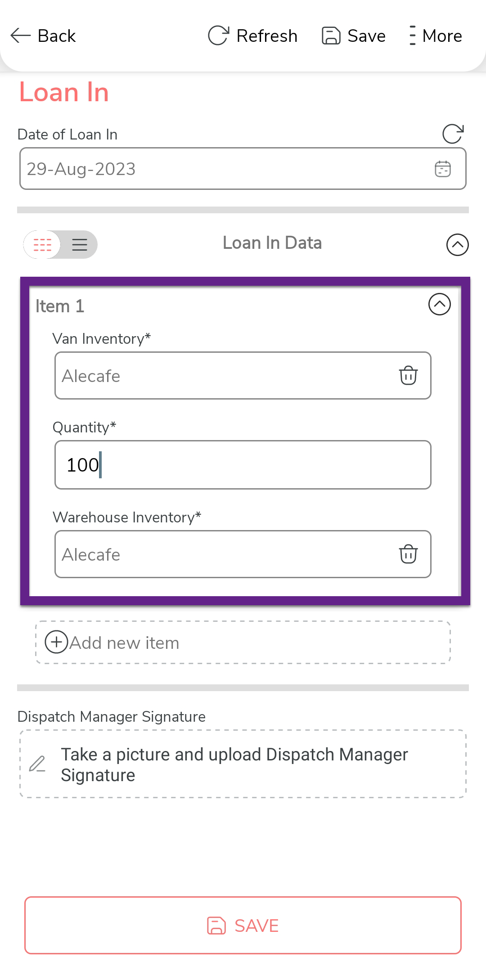Click the Date of Loan In field
Screen dimensions: 486x980
tap(225, 169)
